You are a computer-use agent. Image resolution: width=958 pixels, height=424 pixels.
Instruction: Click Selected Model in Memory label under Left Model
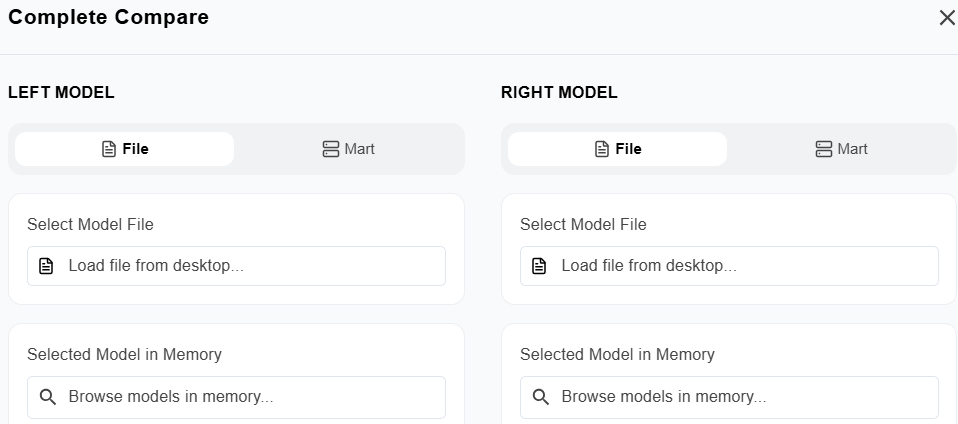[125, 355]
